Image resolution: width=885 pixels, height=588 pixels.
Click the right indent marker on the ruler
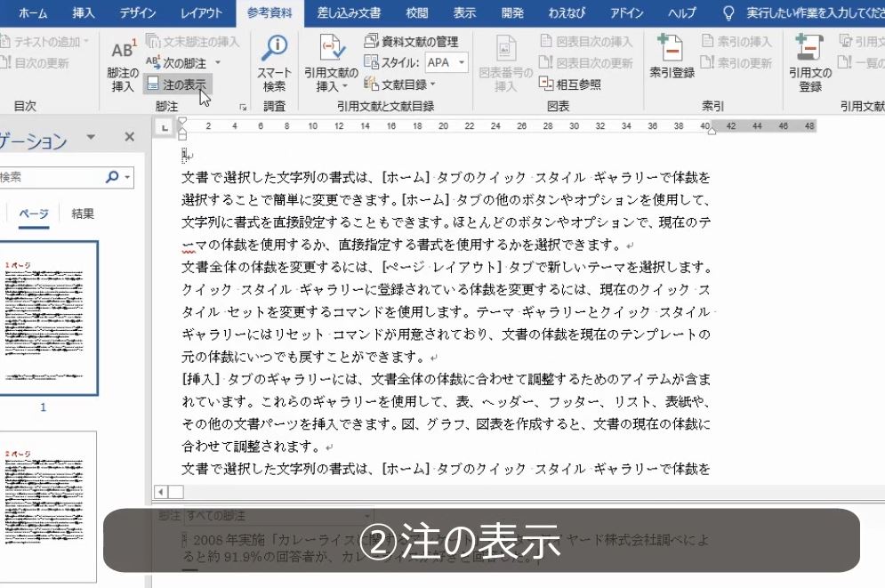712,132
